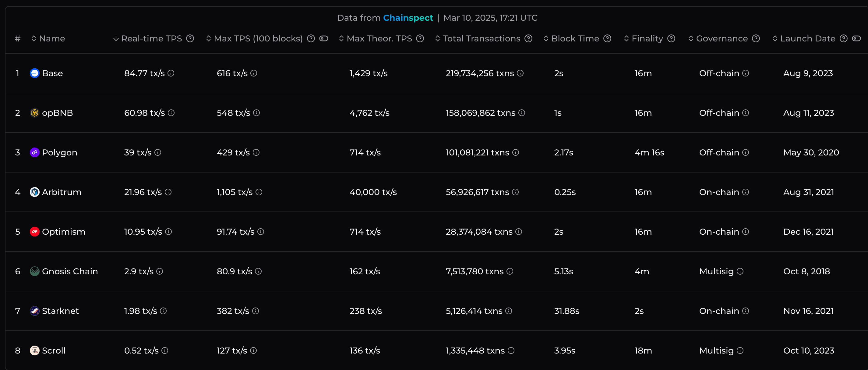Screen dimensions: 868x370
Task: Sort by Total Transactions column
Action: coord(481,38)
